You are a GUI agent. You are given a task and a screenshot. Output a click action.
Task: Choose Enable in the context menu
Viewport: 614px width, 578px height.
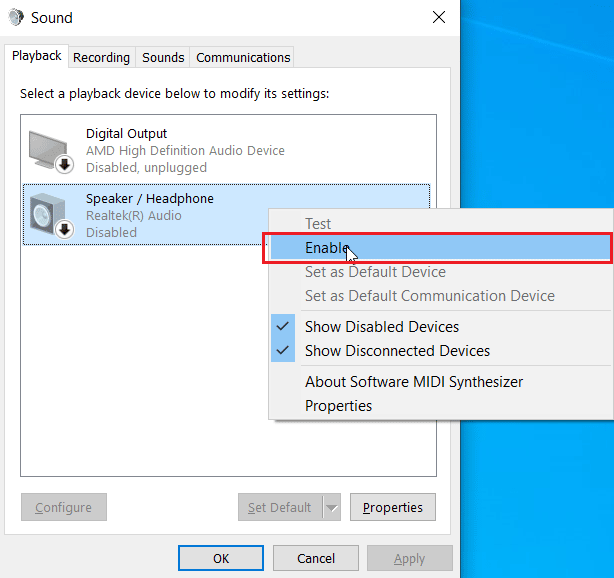(x=441, y=248)
